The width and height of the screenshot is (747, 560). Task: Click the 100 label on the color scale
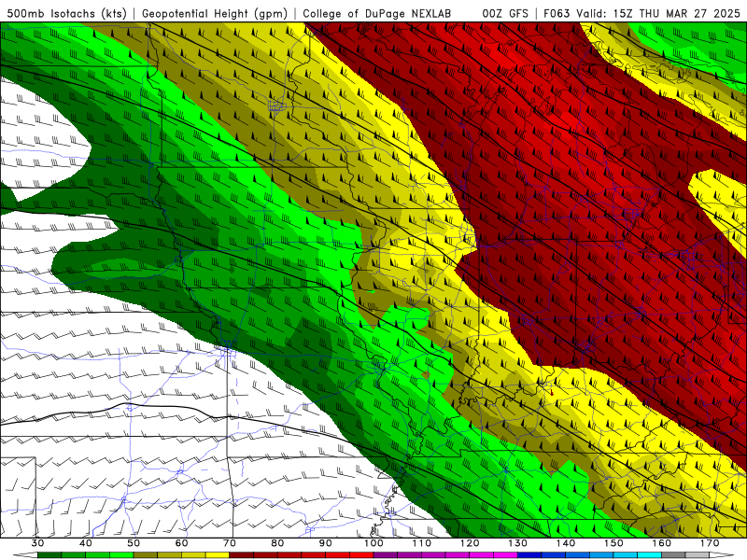pos(374,543)
